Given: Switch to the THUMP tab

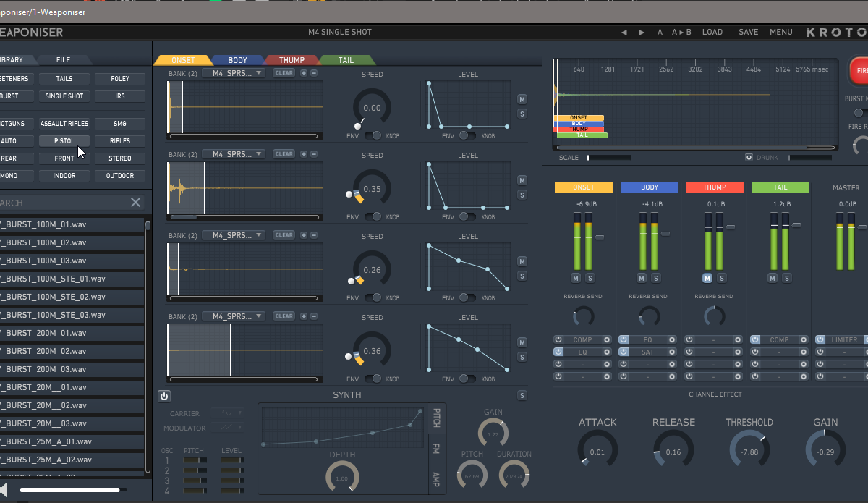Looking at the screenshot, I should pos(292,60).
